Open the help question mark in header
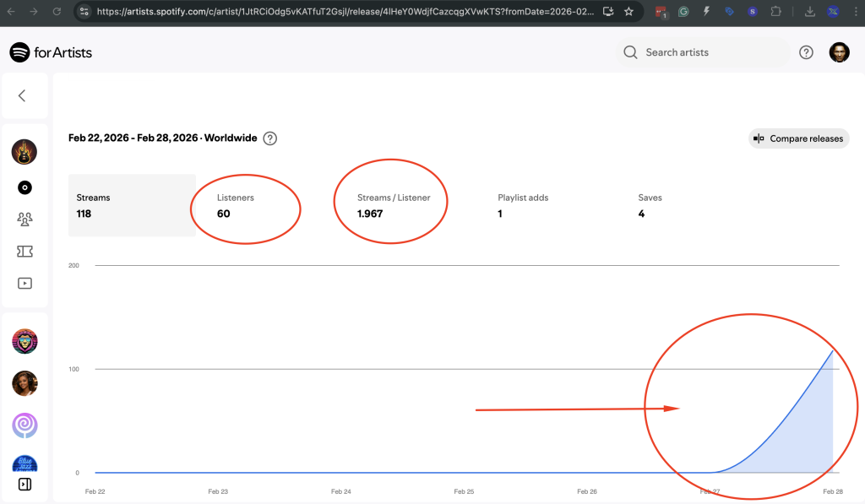The height and width of the screenshot is (504, 865). [806, 52]
